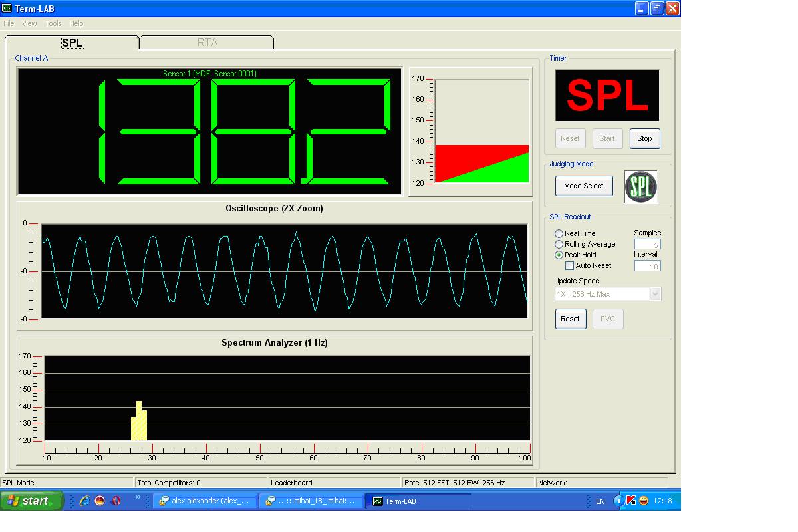Click the Yahoo Messenger smiley tray icon
Screen dimensions: 798x532
tap(643, 501)
